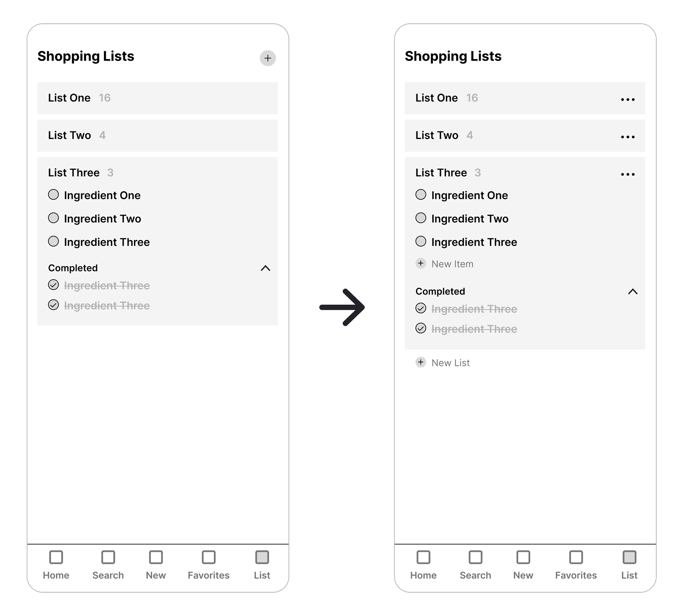The width and height of the screenshot is (684, 616).
Task: Click the New Item text button
Action: pos(452,264)
